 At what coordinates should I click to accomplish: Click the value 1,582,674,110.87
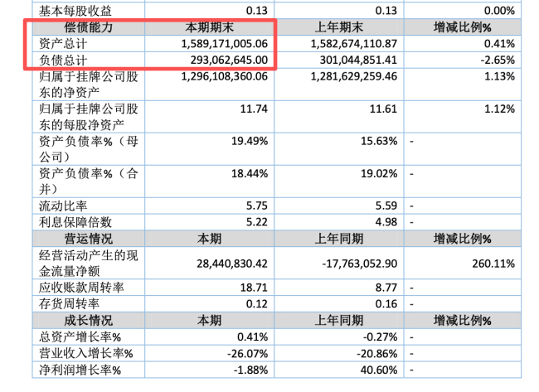354,44
